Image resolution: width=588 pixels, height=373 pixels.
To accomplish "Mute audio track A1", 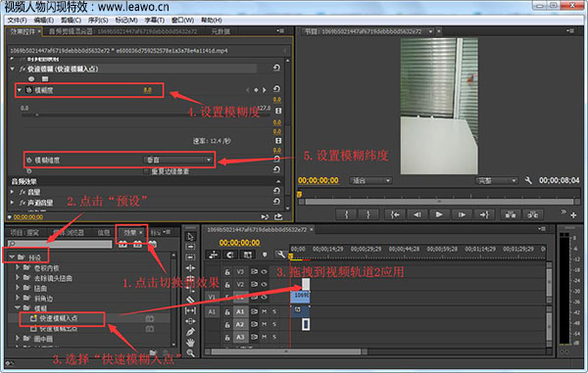I will pyautogui.click(x=264, y=311).
